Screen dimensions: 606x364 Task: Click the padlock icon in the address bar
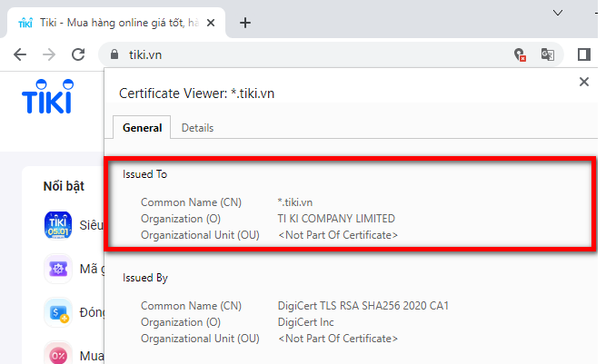tap(114, 54)
